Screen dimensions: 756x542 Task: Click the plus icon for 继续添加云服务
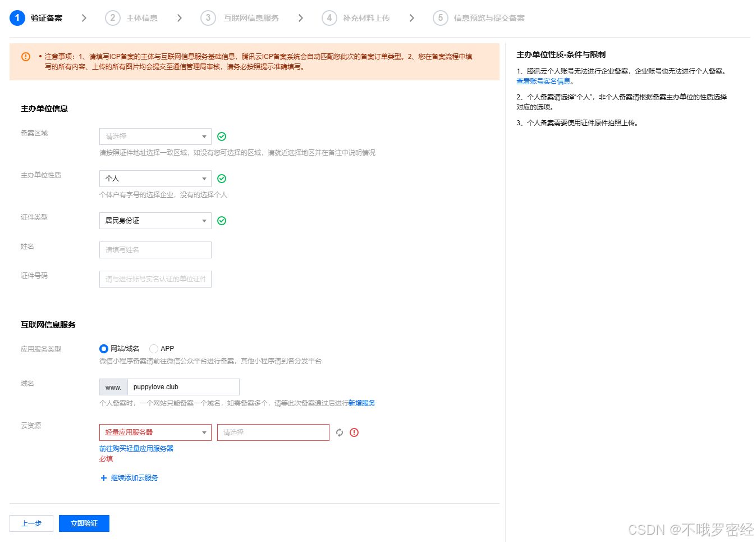click(x=103, y=478)
